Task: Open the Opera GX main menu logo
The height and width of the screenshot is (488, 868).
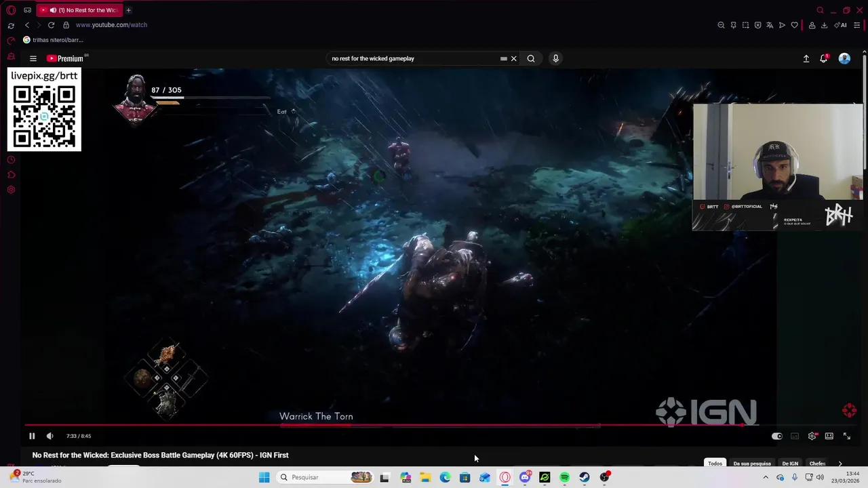Action: click(11, 10)
